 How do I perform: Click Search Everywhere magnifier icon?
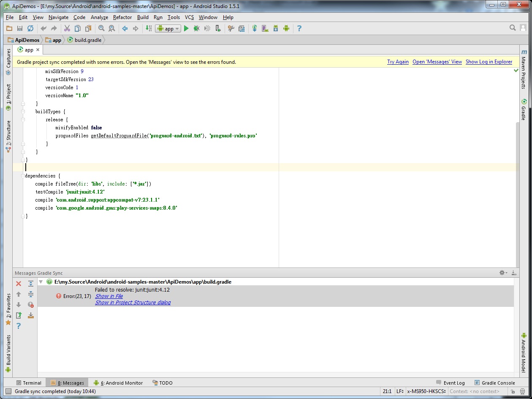point(513,28)
